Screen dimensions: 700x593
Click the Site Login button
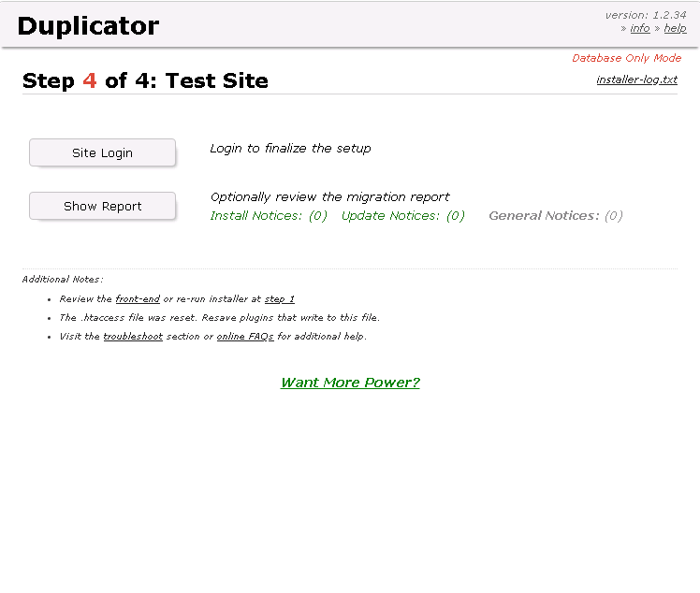(x=102, y=152)
